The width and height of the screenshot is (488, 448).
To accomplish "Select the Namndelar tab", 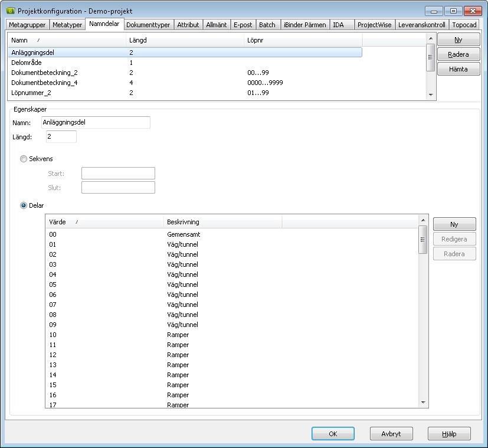I will (x=104, y=24).
